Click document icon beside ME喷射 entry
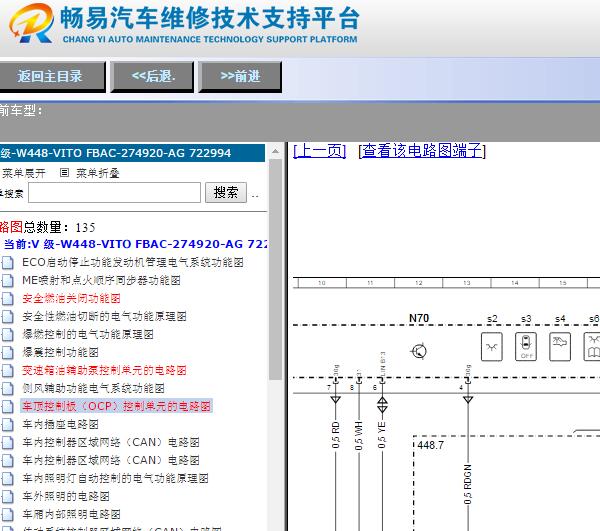Viewport: 600px width, 531px height. click(7, 281)
